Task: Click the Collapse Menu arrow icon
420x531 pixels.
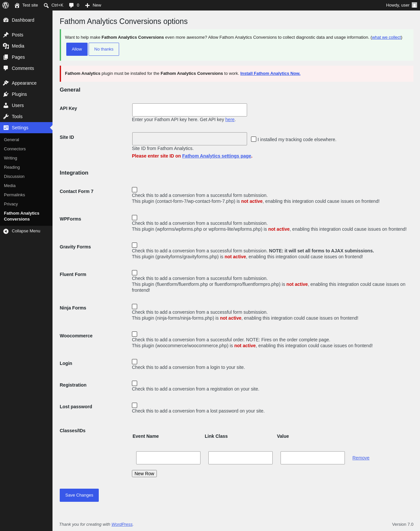Action: [x=6, y=231]
